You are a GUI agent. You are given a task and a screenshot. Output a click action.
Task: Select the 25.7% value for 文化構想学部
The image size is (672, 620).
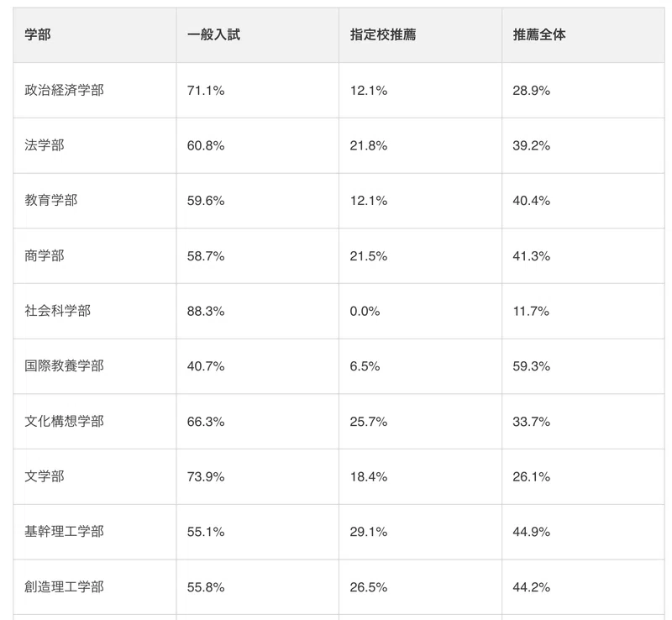[369, 422]
